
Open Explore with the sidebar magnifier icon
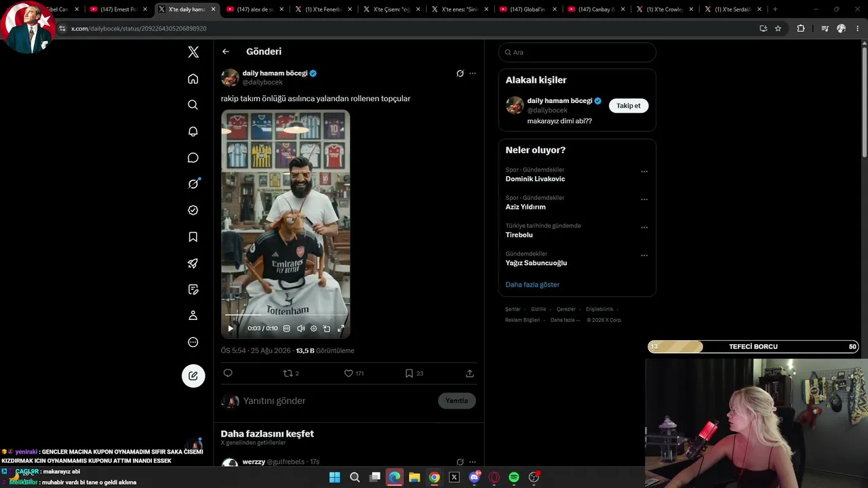click(193, 105)
